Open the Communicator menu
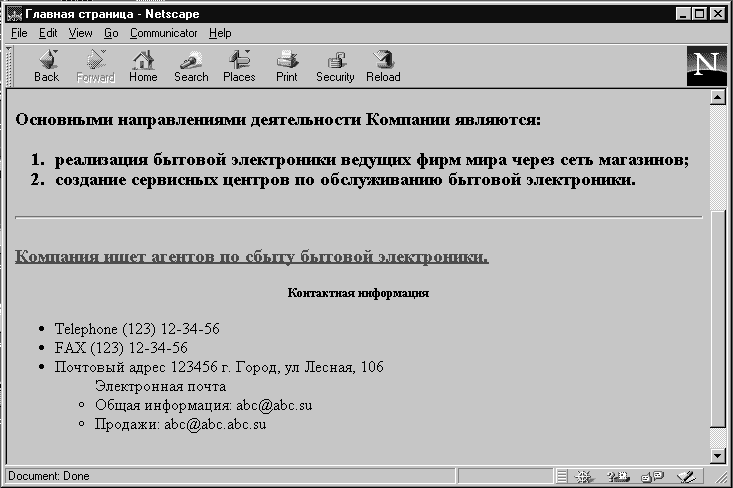733x488 pixels. click(x=163, y=33)
